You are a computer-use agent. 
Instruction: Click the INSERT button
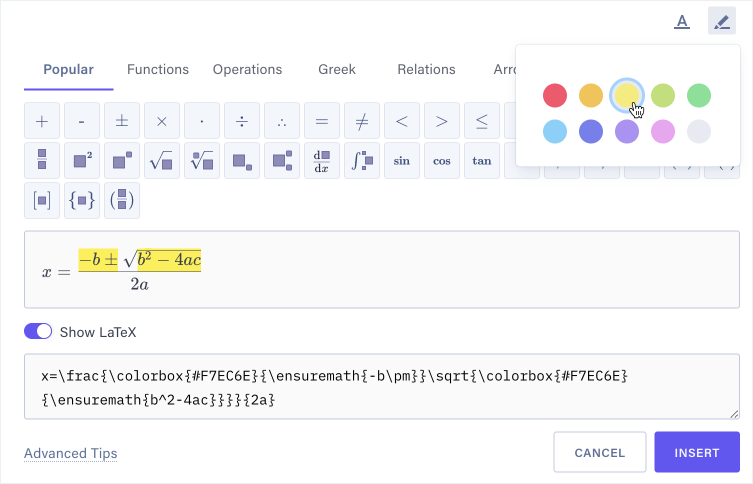pyautogui.click(x=697, y=452)
